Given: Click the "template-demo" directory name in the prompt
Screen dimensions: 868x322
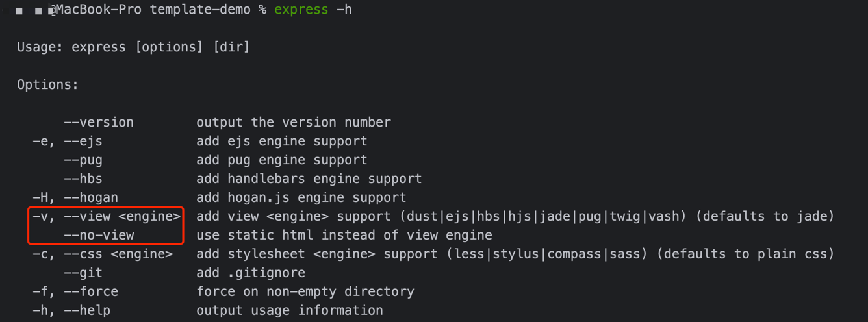Looking at the screenshot, I should click(200, 10).
